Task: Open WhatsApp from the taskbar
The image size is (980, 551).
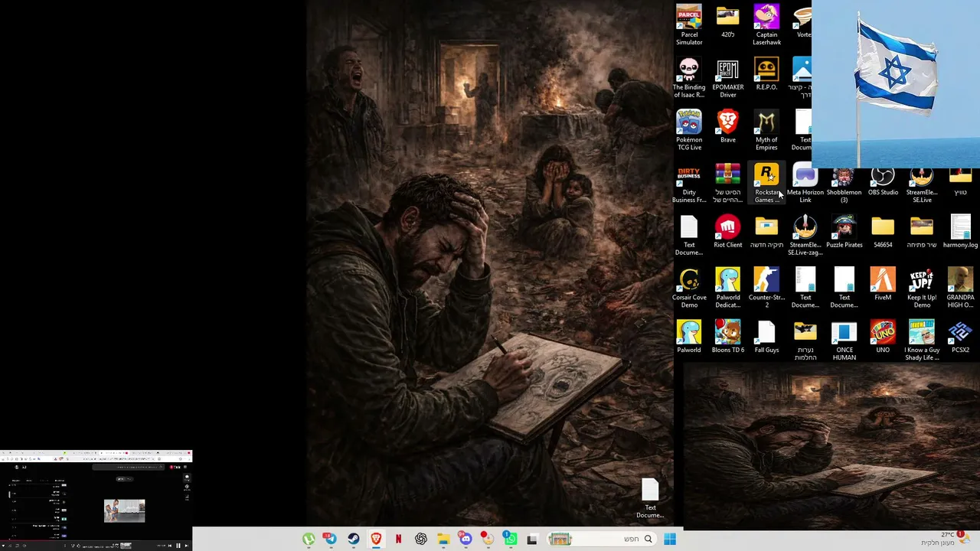Action: coord(510,539)
